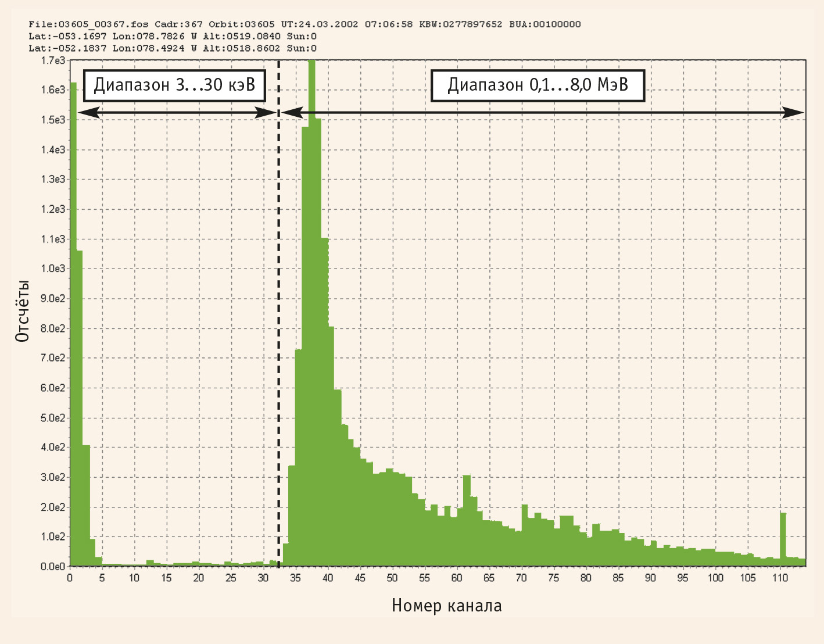Select the channel 60 x-axis label
824x644 pixels.
457,578
